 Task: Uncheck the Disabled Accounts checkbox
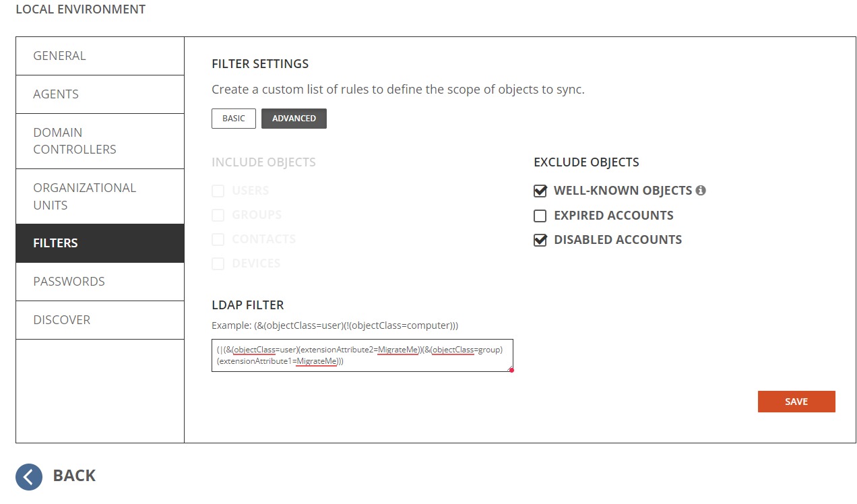point(540,241)
